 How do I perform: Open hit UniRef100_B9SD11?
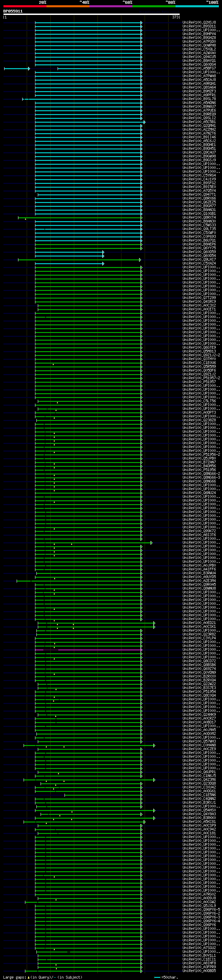[199, 26]
